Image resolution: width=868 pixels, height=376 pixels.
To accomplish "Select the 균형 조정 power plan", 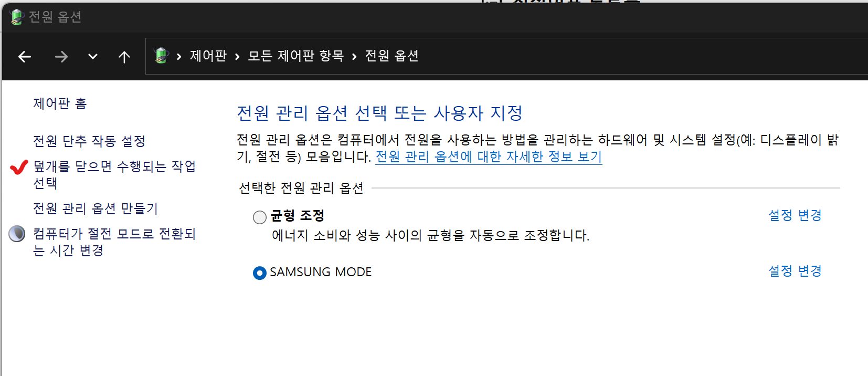I will [260, 217].
